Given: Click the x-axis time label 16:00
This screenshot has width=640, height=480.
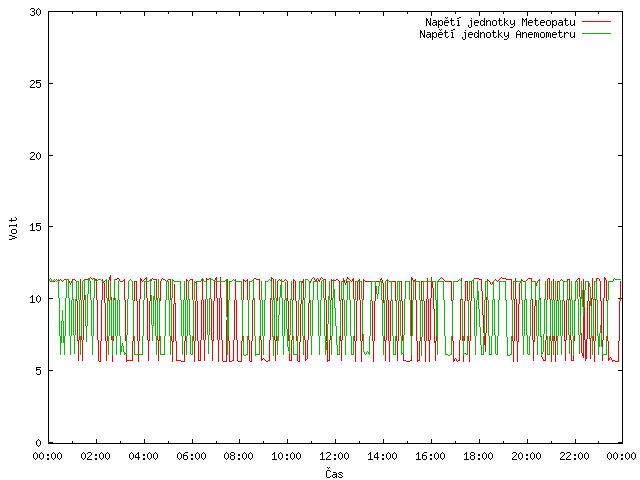Looking at the screenshot, I should coord(430,456).
